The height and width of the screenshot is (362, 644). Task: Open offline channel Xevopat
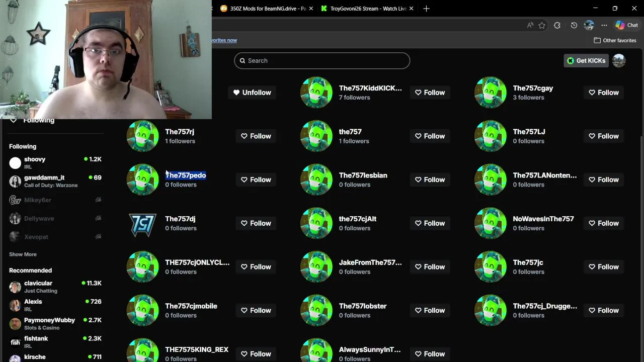[55, 237]
